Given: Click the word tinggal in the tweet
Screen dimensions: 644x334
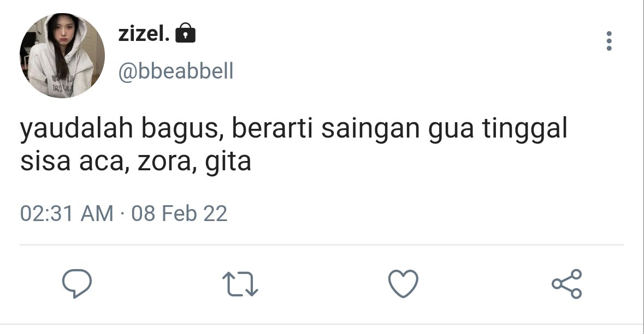Looking at the screenshot, I should (x=524, y=129).
